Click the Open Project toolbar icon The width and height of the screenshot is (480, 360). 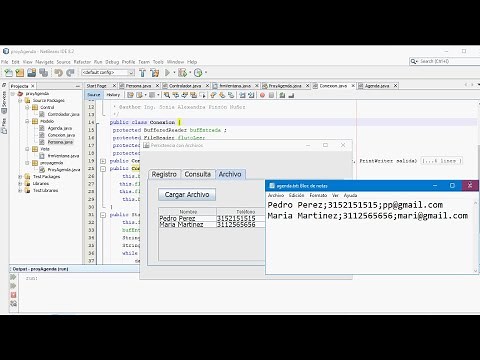[x=32, y=72]
